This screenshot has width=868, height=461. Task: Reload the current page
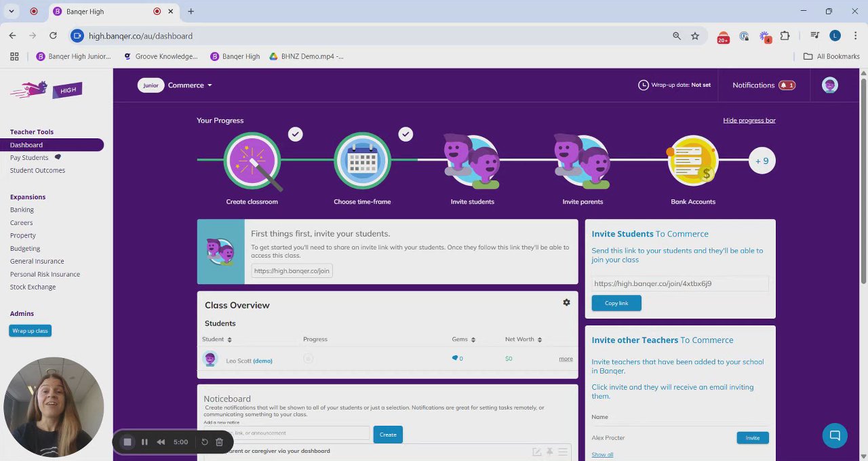(x=53, y=36)
